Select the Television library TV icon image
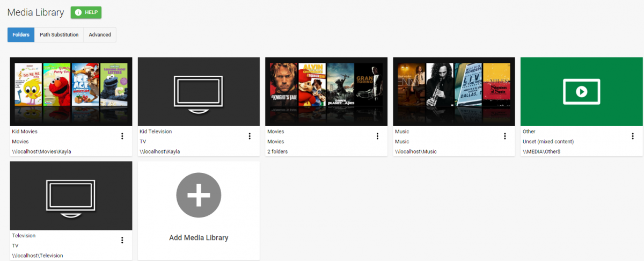644x261 pixels. (x=71, y=195)
